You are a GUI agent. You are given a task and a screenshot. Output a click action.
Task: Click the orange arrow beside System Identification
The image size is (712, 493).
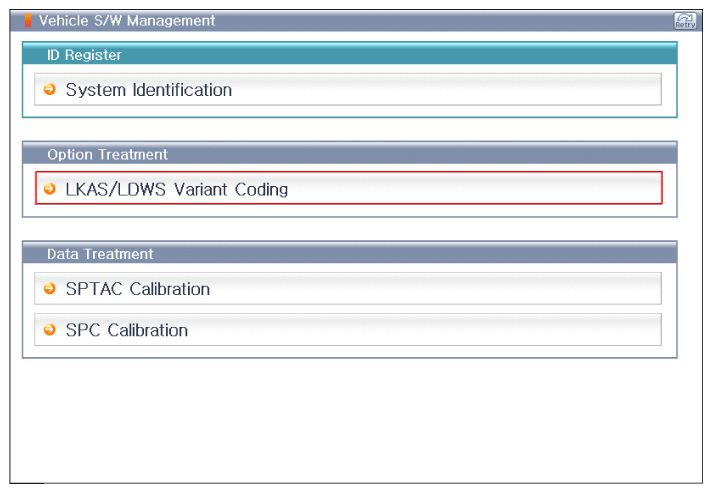tap(50, 90)
